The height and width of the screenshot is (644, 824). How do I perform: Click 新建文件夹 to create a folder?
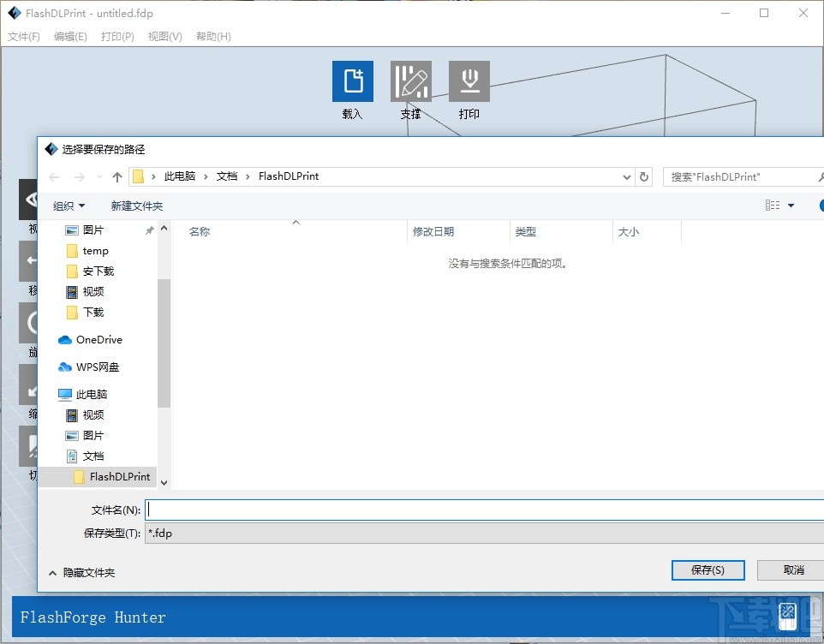(137, 206)
